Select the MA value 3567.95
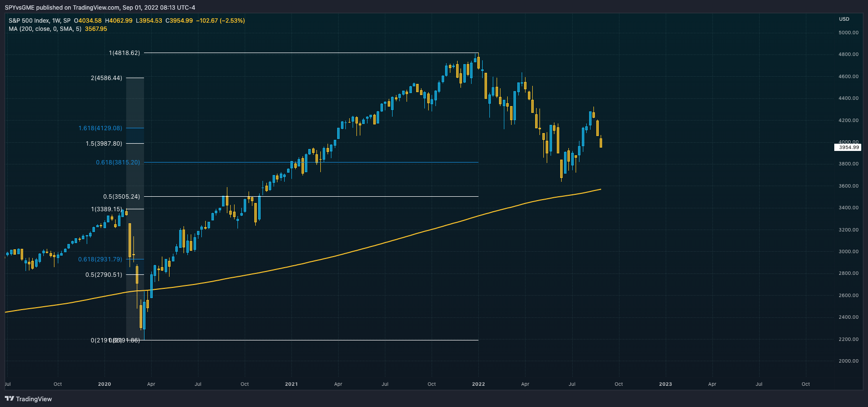 click(96, 29)
